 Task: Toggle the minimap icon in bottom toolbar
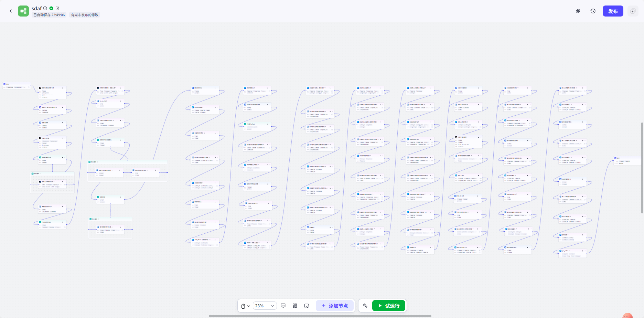pyautogui.click(x=307, y=306)
